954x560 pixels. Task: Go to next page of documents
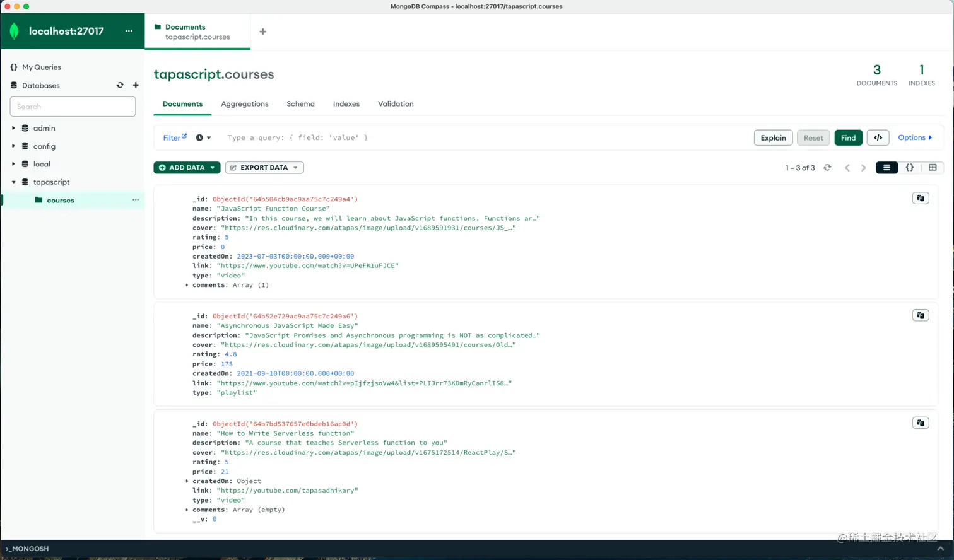[x=864, y=168]
